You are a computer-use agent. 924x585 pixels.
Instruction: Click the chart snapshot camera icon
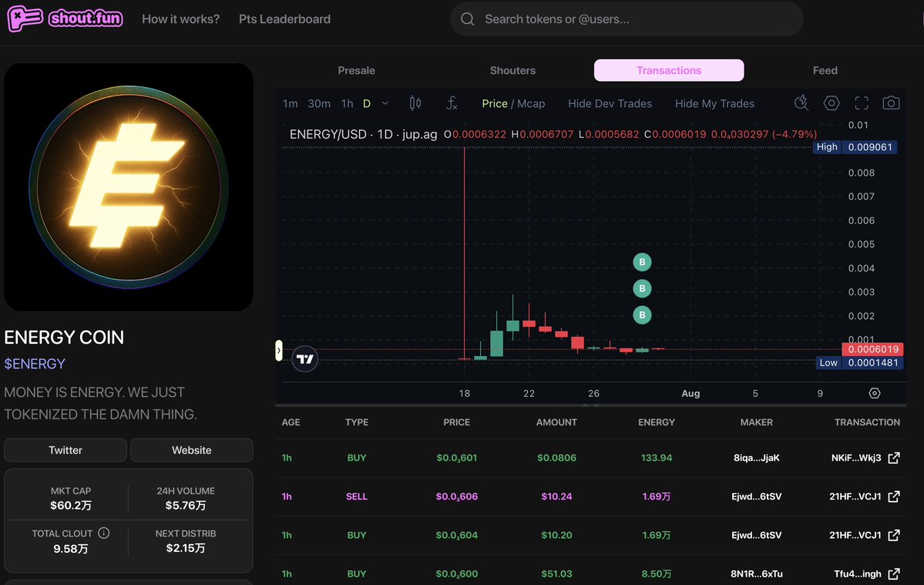[890, 103]
